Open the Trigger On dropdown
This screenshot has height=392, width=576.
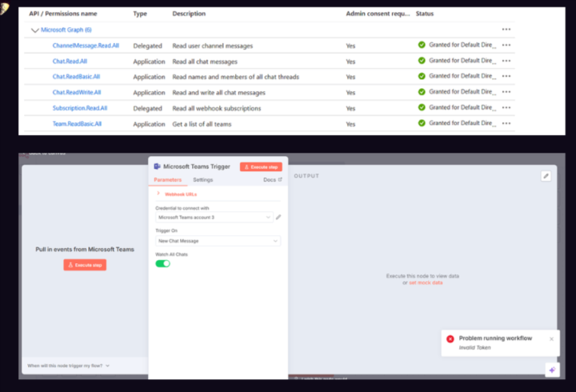[x=218, y=241]
